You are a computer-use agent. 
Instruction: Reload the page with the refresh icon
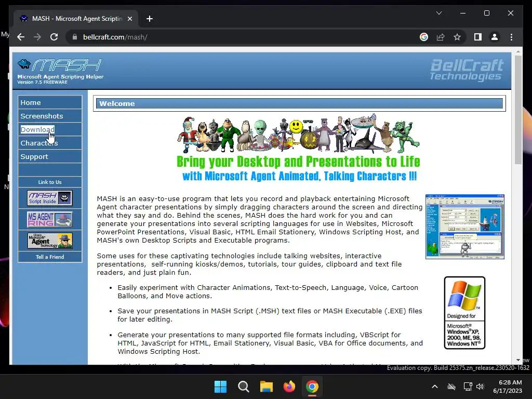click(54, 37)
